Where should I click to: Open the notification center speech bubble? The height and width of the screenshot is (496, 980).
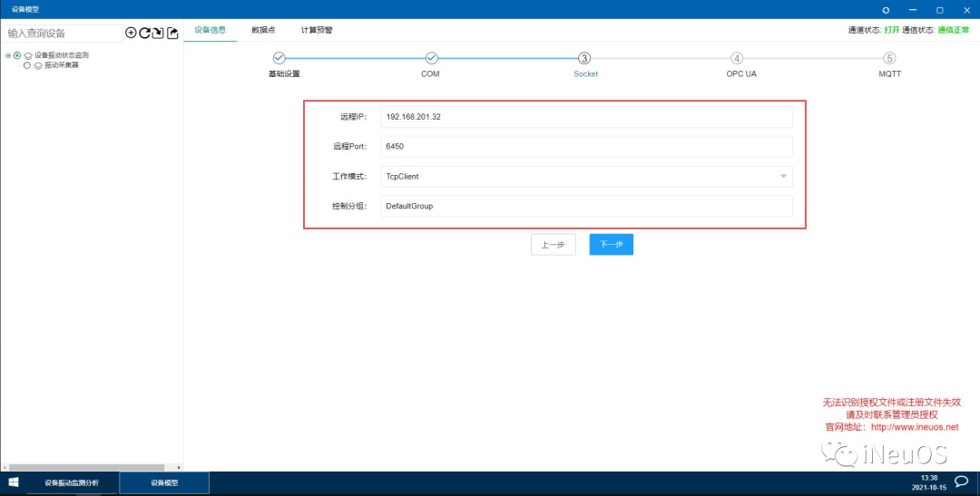coord(962,481)
